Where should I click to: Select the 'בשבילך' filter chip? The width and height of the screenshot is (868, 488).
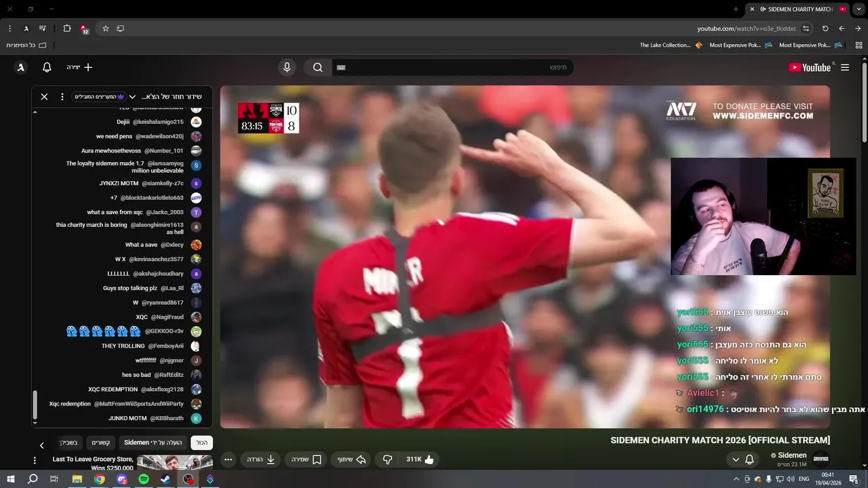tap(68, 443)
